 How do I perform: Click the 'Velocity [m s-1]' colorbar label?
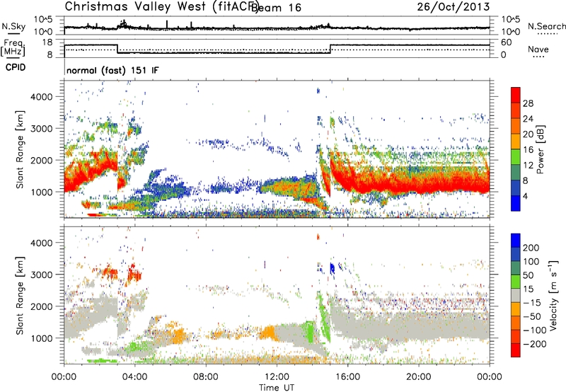click(x=553, y=295)
